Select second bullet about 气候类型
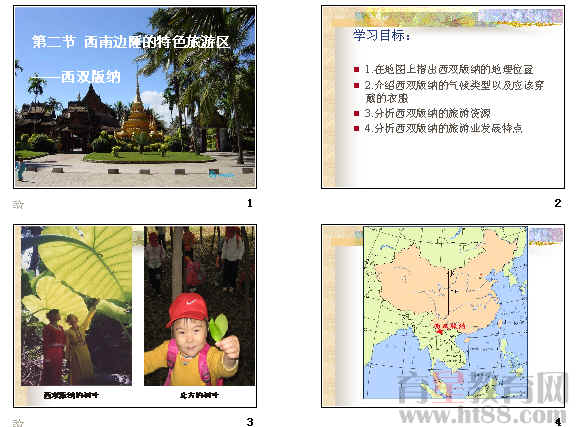 pyautogui.click(x=454, y=92)
